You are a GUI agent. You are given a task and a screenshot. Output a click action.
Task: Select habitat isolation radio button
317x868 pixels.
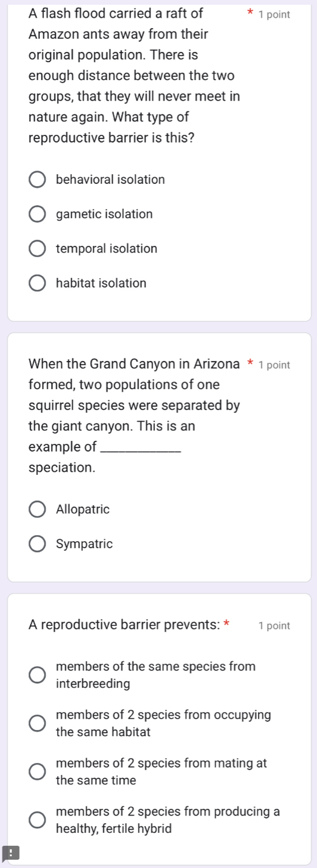37,283
